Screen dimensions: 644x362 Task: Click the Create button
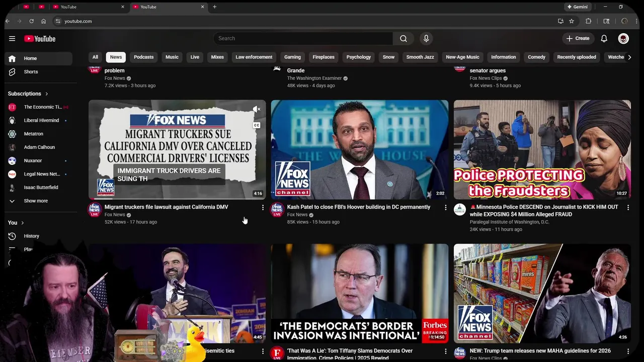(x=578, y=39)
